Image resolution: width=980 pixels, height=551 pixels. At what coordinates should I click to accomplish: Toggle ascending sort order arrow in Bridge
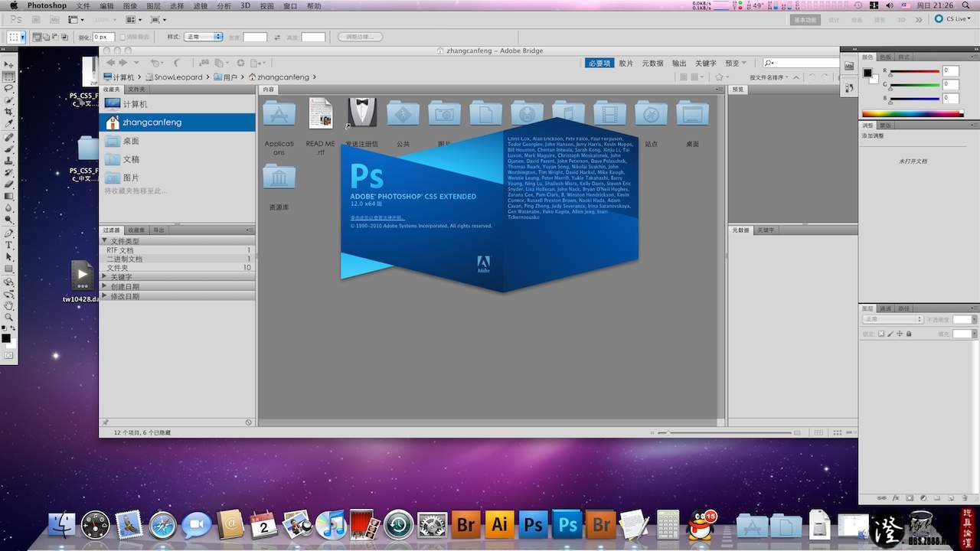point(796,77)
